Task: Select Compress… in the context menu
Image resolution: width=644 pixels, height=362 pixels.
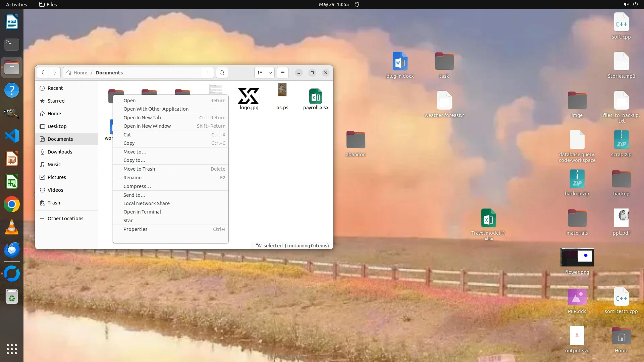Action: (x=137, y=186)
